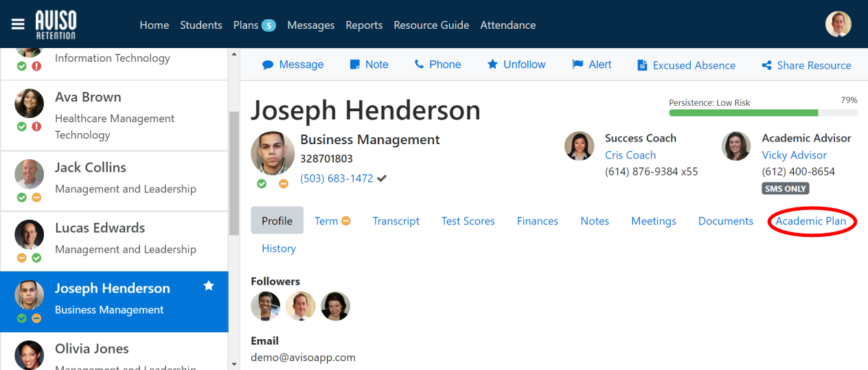Screen dimensions: 868x370
Task: Record an Excused Absence
Action: (687, 65)
